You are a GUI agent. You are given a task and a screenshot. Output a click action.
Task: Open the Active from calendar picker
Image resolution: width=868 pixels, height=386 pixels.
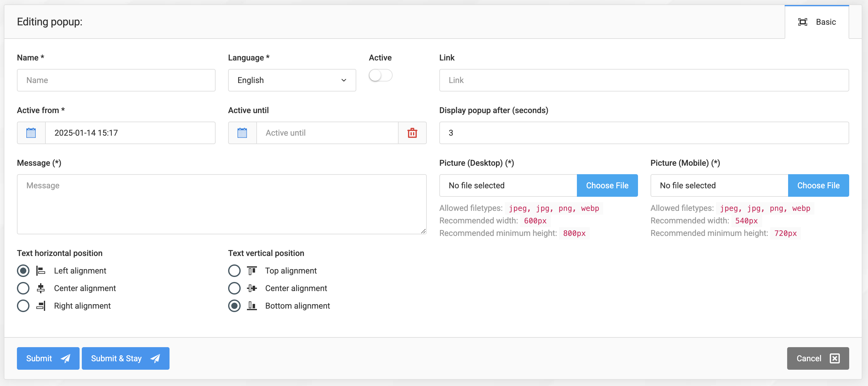pos(31,133)
